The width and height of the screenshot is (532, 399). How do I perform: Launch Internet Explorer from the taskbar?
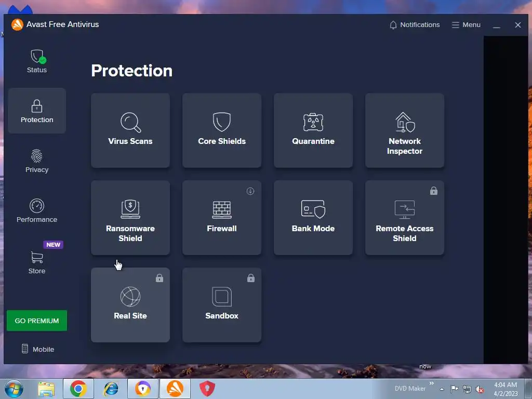click(111, 389)
